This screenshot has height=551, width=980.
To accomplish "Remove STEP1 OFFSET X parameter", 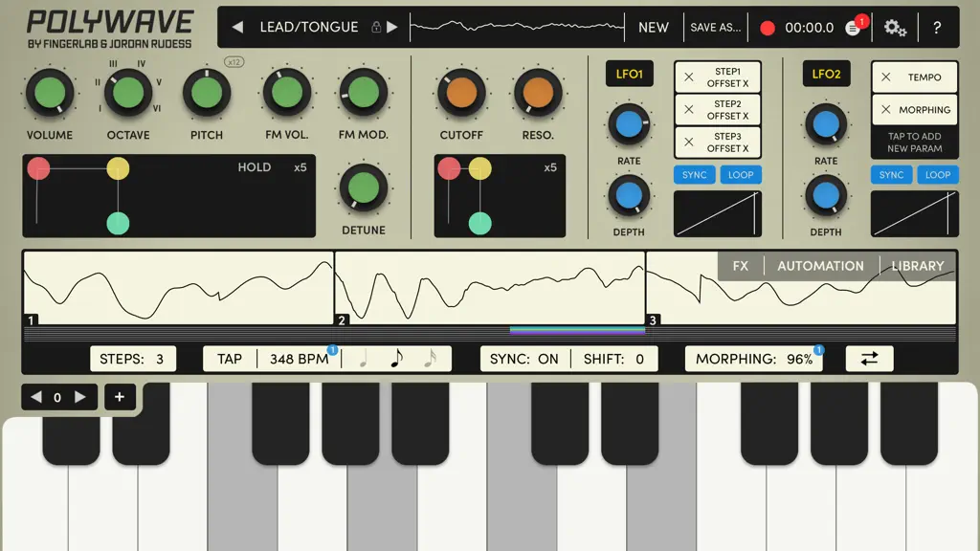I will click(x=689, y=77).
